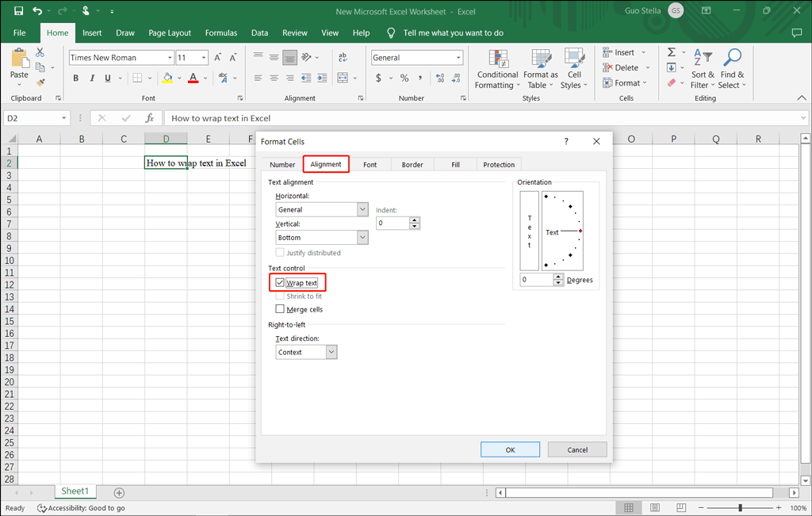The image size is (812, 516).
Task: Click the Degrees orientation input field
Action: [536, 280]
